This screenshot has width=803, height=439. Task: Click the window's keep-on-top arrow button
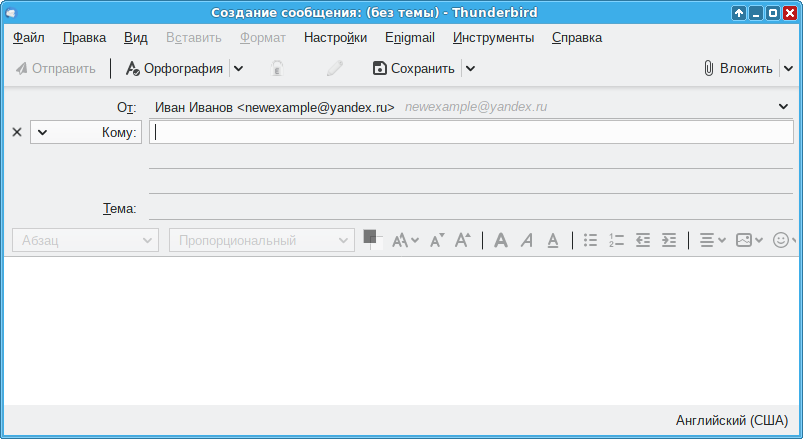pyautogui.click(x=738, y=13)
